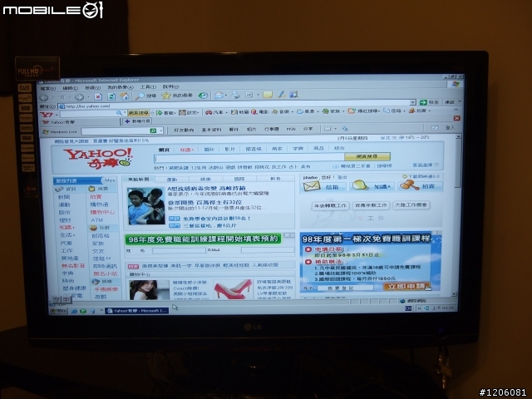Click the yellow 網頁搜尋 search button

(367, 156)
